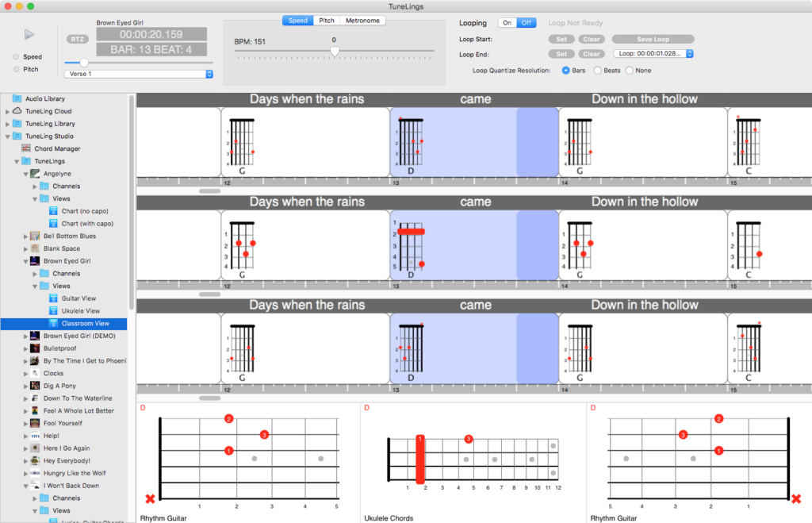
Task: Click the Save Loop button
Action: click(653, 39)
